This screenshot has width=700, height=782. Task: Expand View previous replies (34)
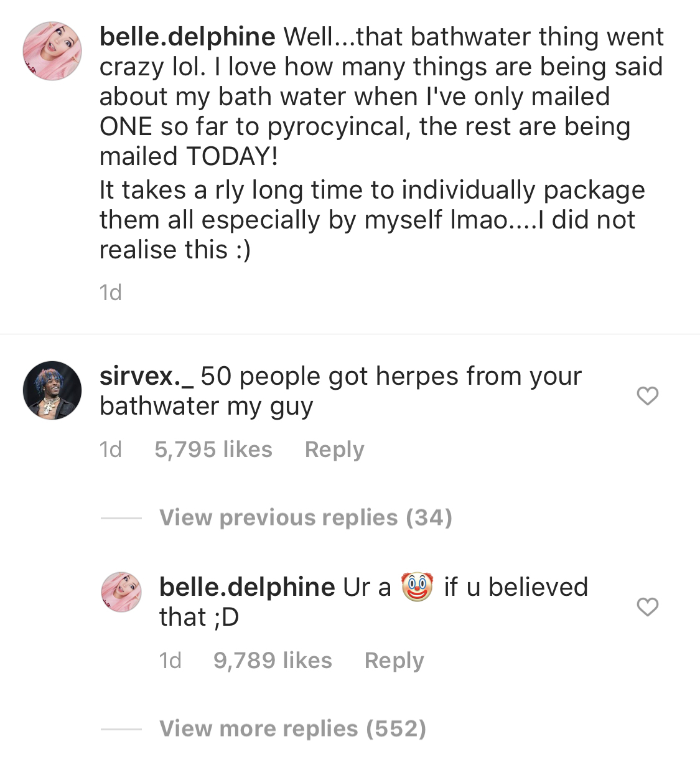(306, 517)
